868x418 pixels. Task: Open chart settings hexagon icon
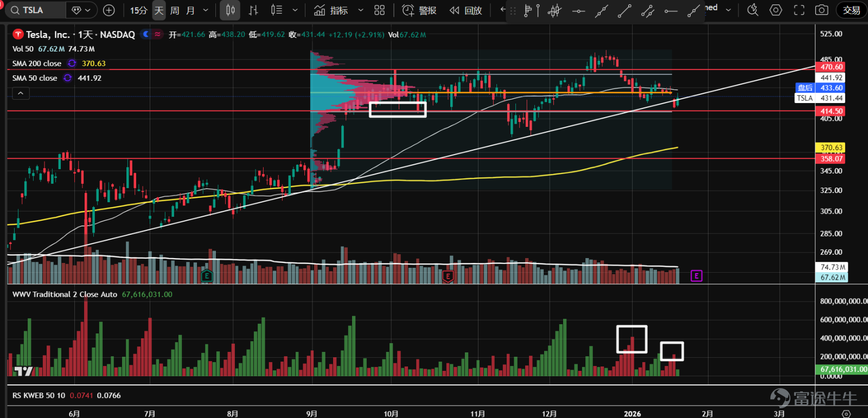click(x=776, y=10)
